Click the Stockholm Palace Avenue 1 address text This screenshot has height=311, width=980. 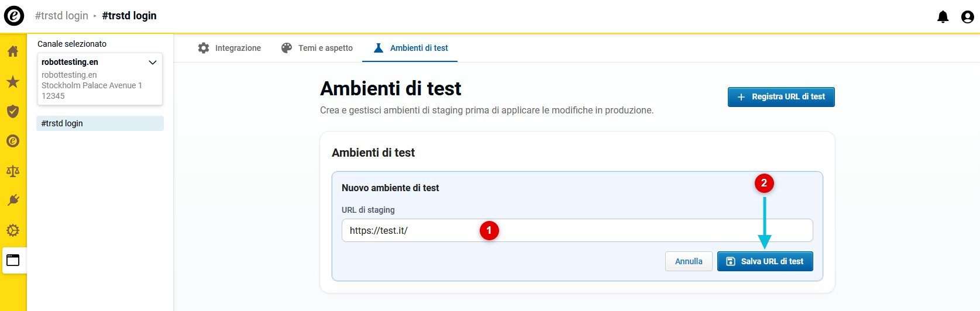[x=92, y=85]
